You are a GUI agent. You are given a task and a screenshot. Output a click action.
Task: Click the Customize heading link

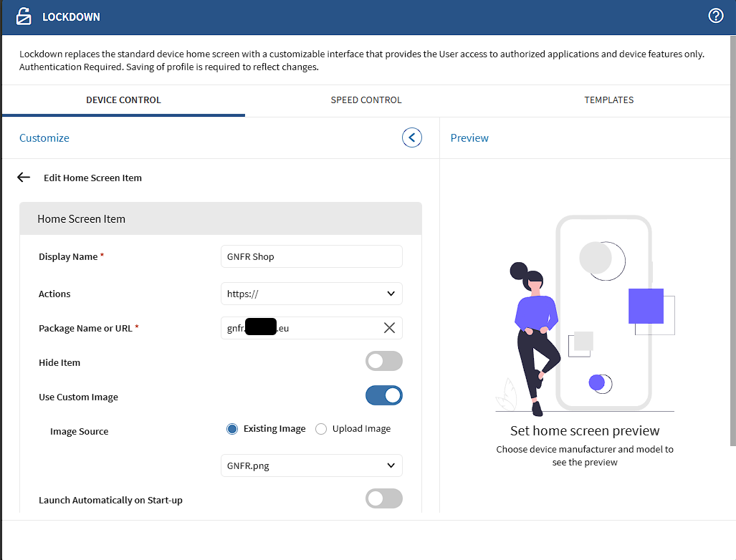tap(44, 138)
